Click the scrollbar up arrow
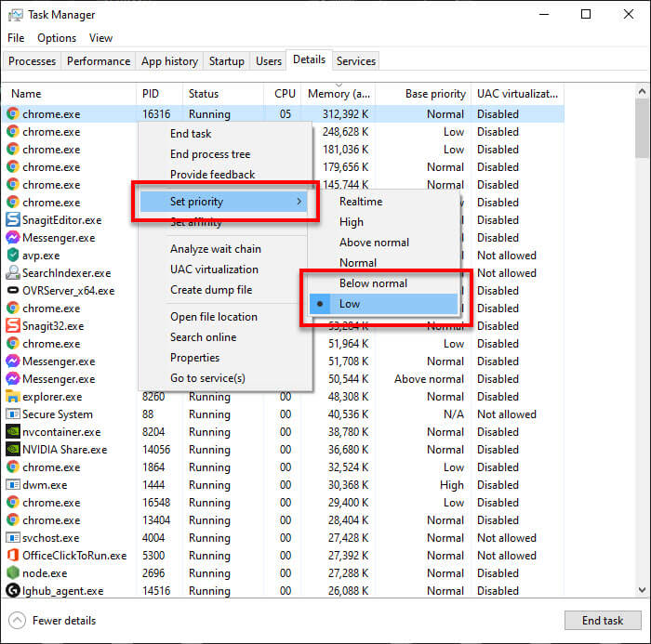Screen dimensions: 651x644 coord(642,91)
